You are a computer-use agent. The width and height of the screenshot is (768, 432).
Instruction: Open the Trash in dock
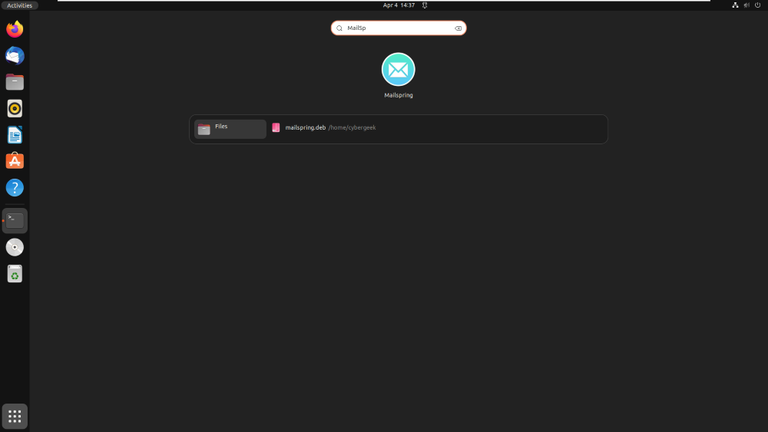(x=15, y=274)
